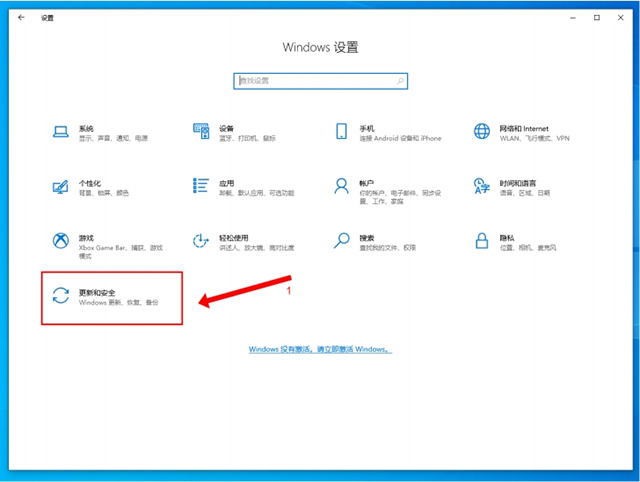Viewport: 640px width, 482px height.
Task: Select the 搜索 category title
Action: point(367,238)
